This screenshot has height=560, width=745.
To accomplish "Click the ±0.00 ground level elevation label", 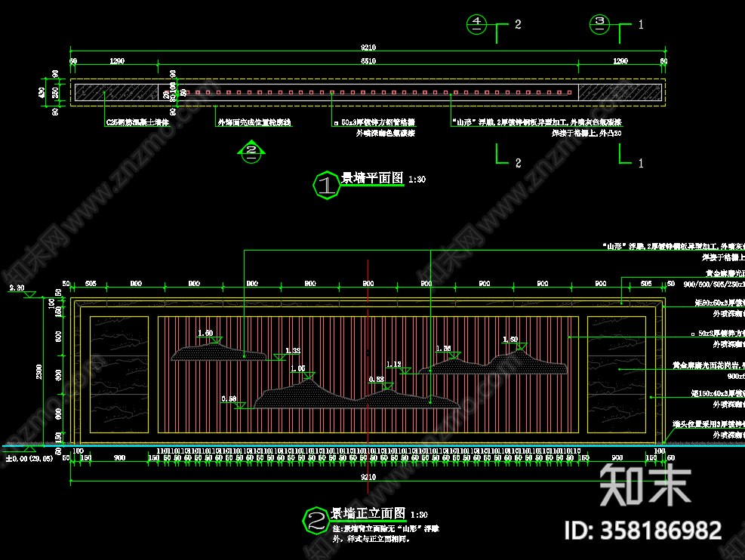I will [29, 458].
